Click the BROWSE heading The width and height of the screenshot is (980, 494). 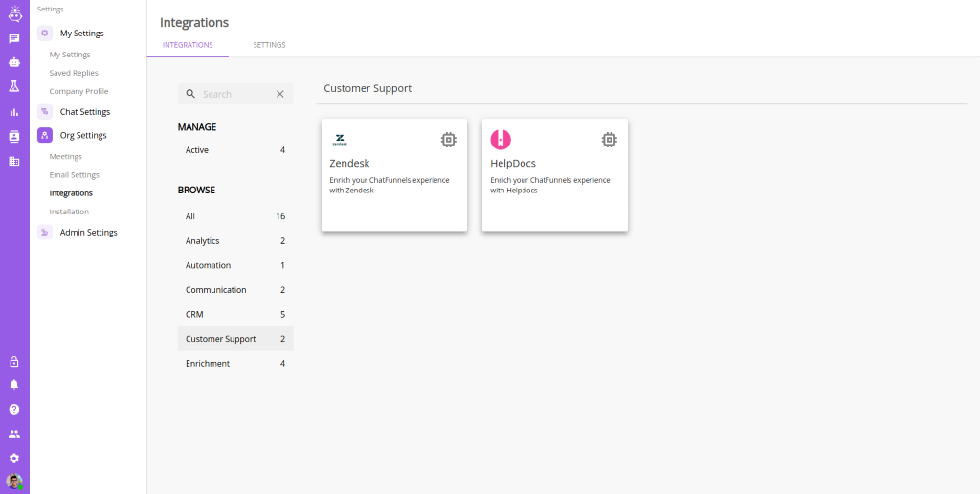196,191
